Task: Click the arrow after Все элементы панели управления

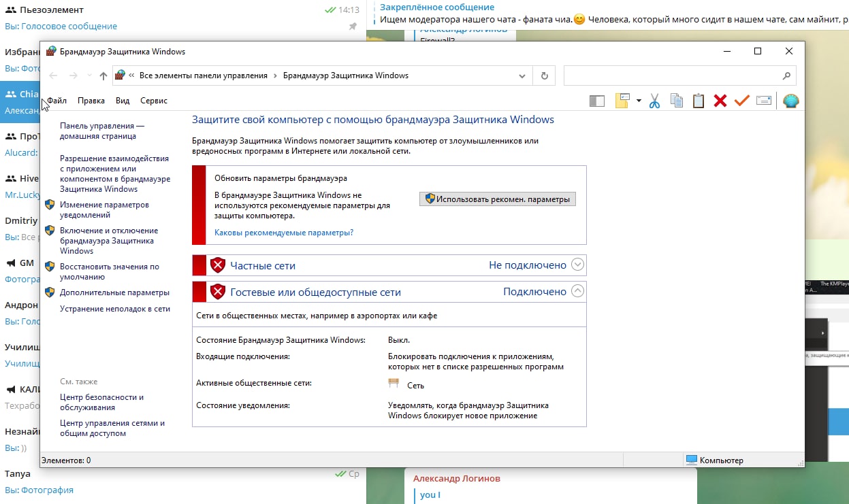Action: pos(275,75)
